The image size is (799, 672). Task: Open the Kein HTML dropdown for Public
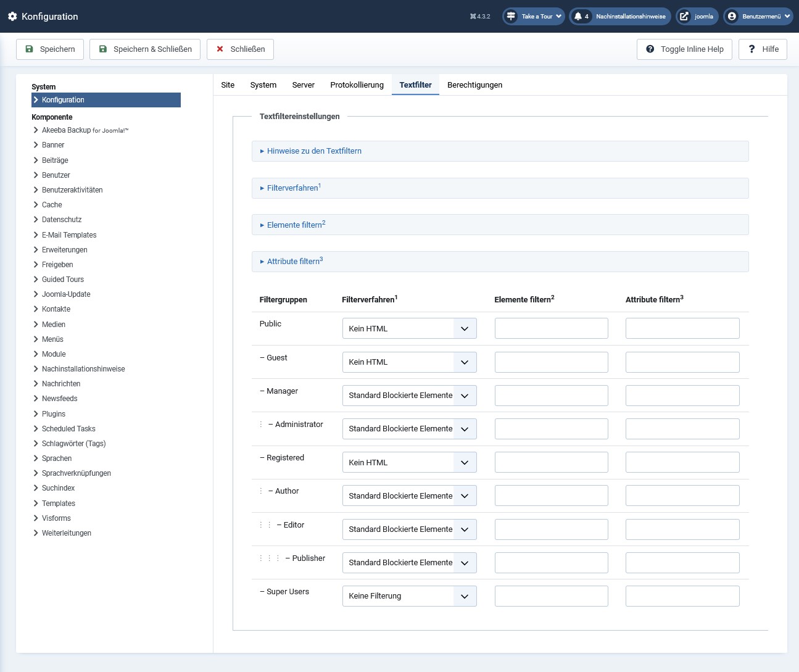tap(409, 328)
